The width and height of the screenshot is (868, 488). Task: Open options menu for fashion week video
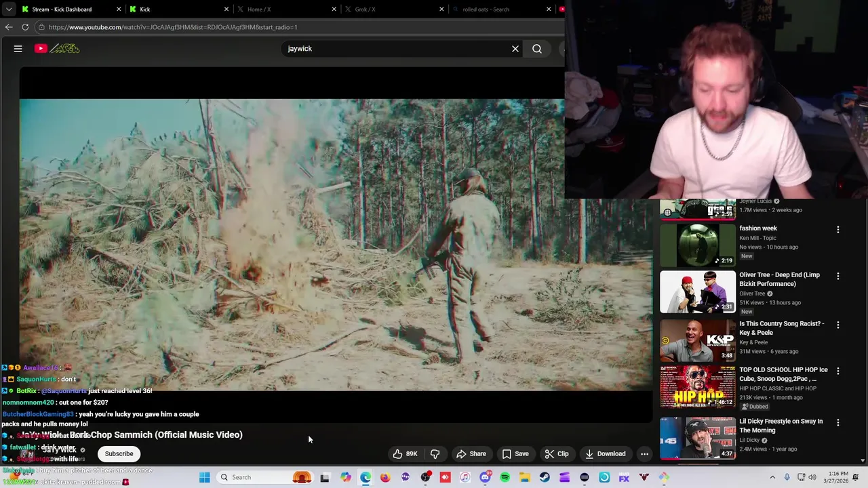tap(838, 230)
